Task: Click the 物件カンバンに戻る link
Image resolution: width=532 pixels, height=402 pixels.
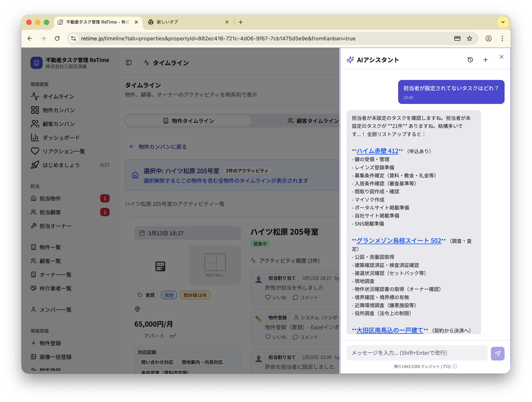Action: click(x=162, y=147)
